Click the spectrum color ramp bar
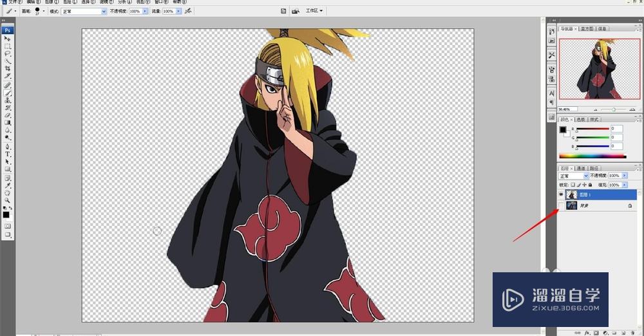 [592, 156]
